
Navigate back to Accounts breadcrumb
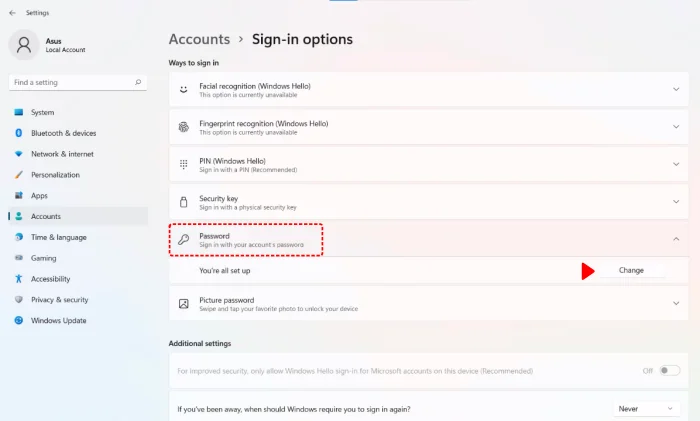pos(199,39)
